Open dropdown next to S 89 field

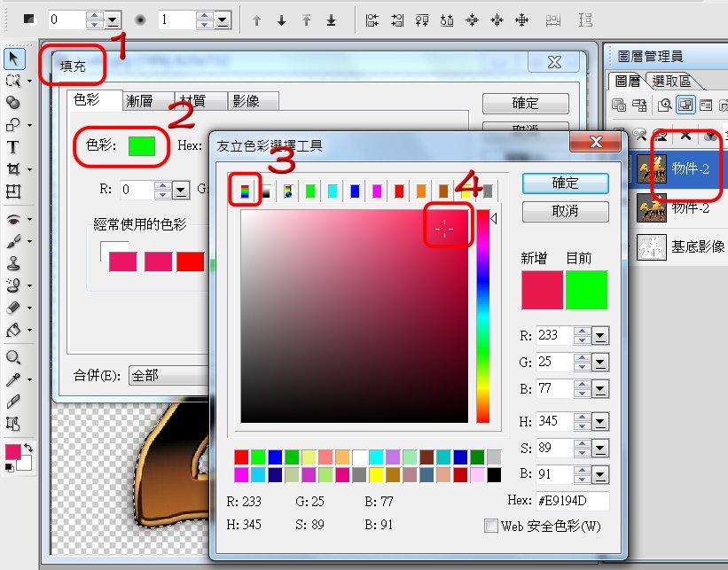pyautogui.click(x=599, y=449)
